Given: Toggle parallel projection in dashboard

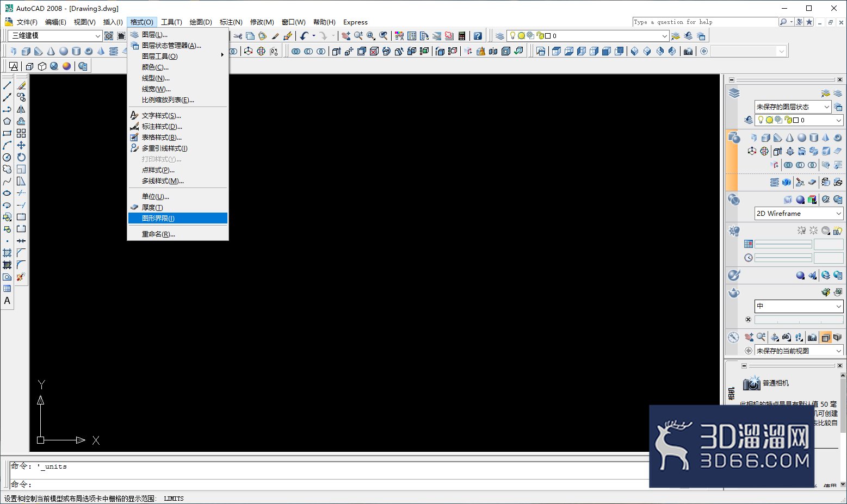Looking at the screenshot, I should pos(826,337).
